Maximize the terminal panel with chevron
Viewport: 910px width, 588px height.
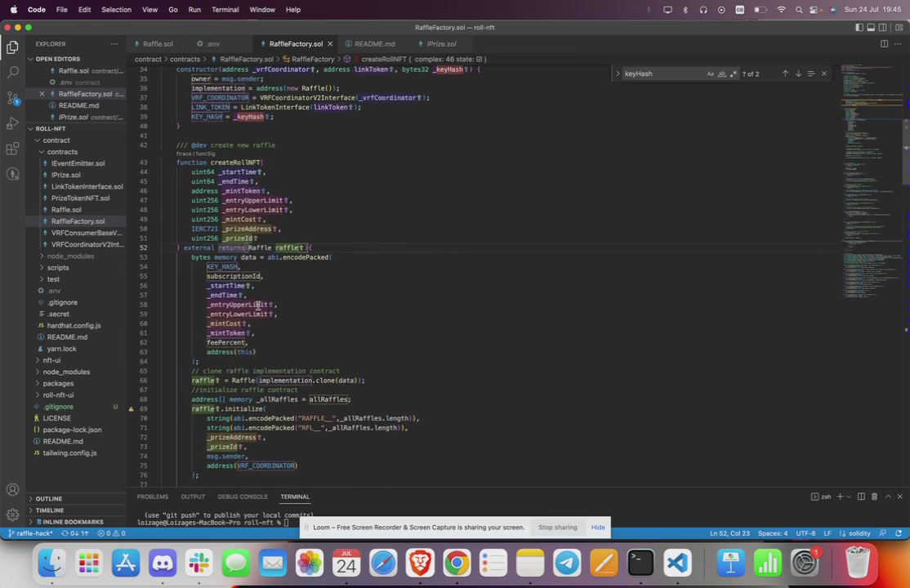(888, 497)
